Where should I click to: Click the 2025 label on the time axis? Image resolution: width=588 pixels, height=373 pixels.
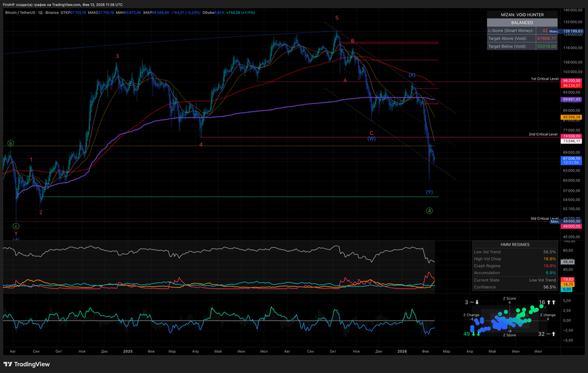(x=127, y=352)
